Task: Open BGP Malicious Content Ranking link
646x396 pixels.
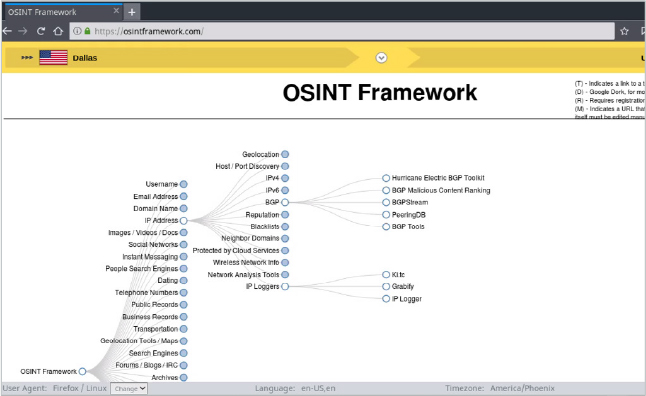Action: tap(441, 190)
